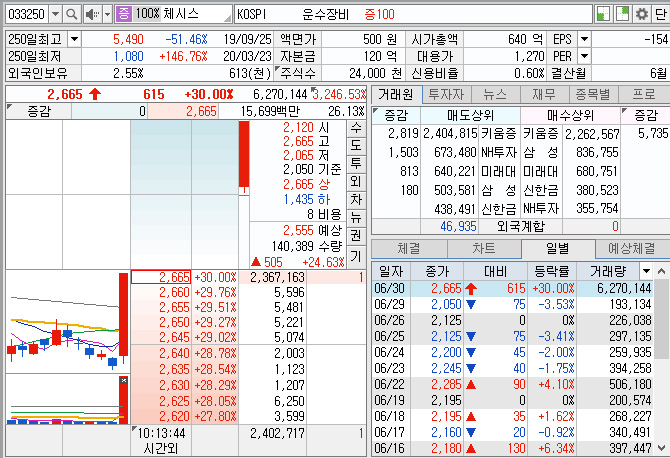This screenshot has width=670, height=458.
Task: Click the 권 vertical side button
Action: tap(356, 235)
